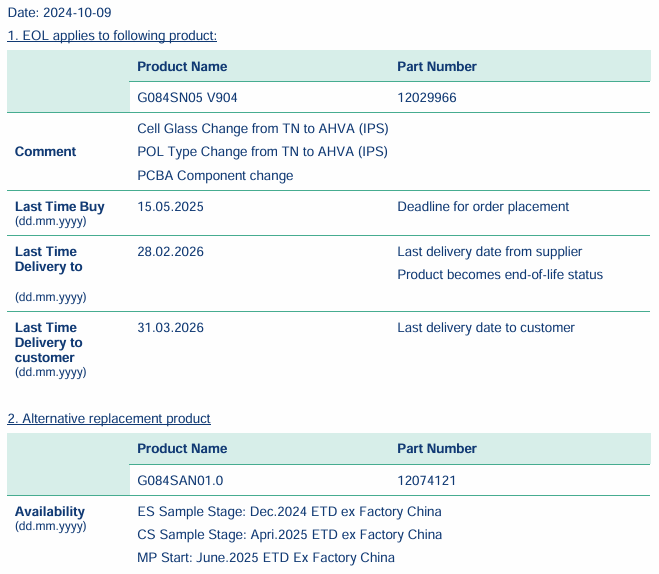Select product name G084SN05 V904
The image size is (659, 574).
pos(187,98)
